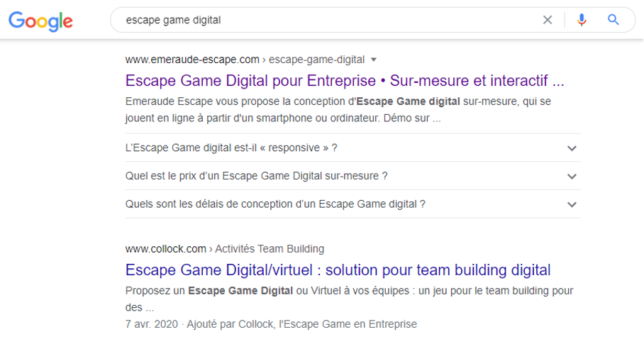
Task: Click in the search box containing 'escape game digital'
Action: tap(319, 20)
